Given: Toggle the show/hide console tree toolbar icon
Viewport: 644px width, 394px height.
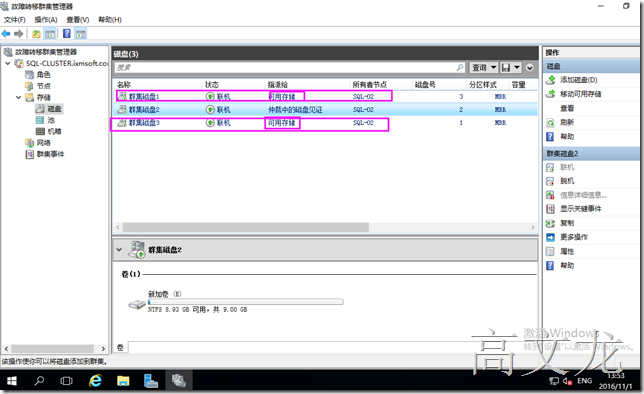Looking at the screenshot, I should (50, 34).
